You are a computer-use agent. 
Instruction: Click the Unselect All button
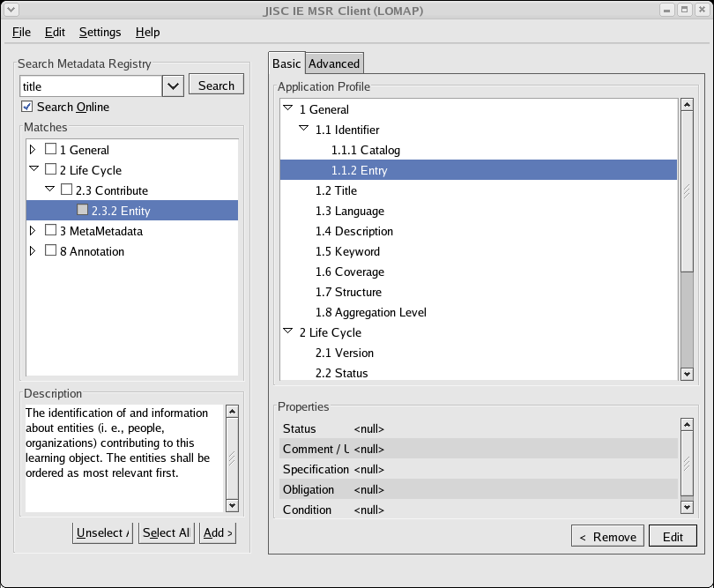(x=102, y=532)
